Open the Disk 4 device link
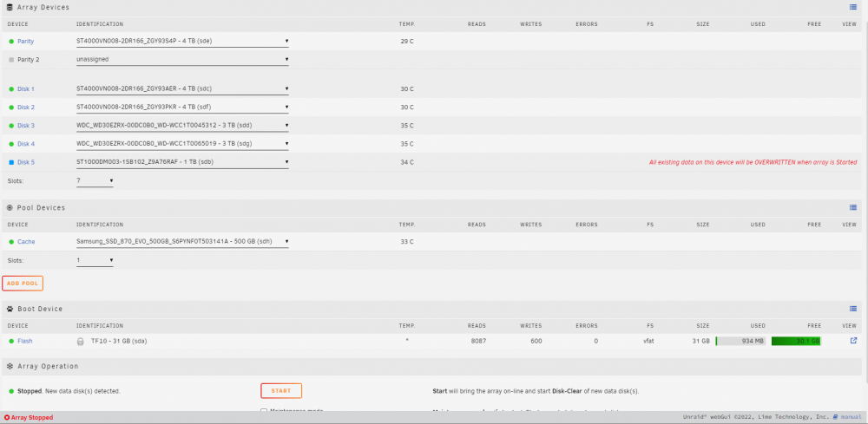The height and width of the screenshot is (424, 868). click(x=25, y=144)
